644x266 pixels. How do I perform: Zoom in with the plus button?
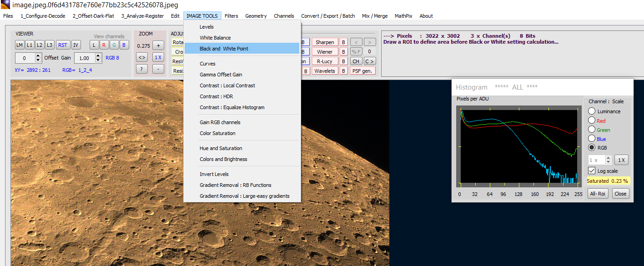(x=158, y=45)
